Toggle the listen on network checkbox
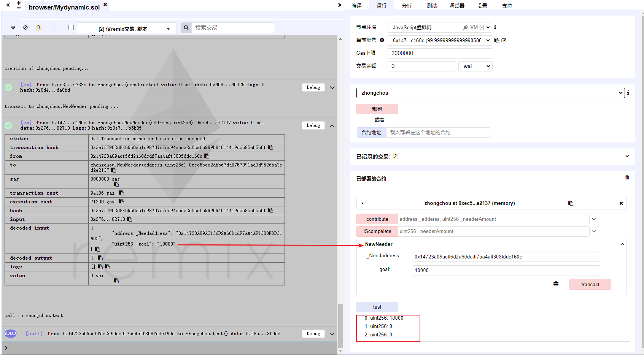 click(x=71, y=27)
